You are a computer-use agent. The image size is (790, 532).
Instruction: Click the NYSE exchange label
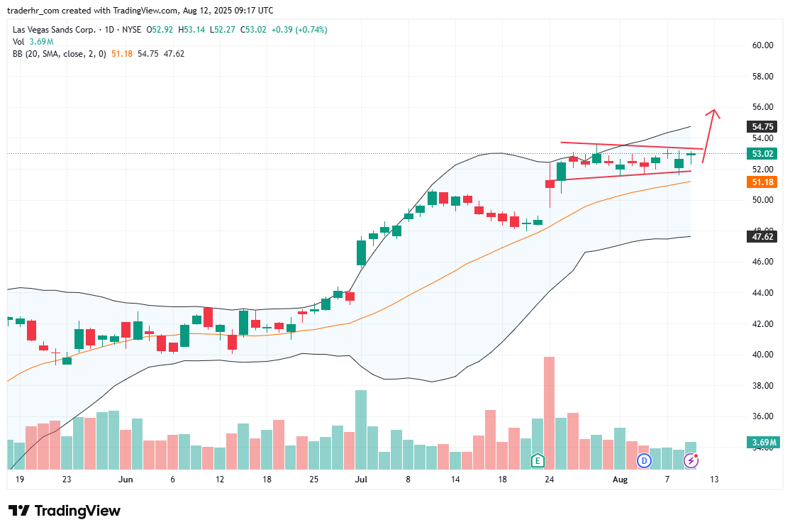131,30
